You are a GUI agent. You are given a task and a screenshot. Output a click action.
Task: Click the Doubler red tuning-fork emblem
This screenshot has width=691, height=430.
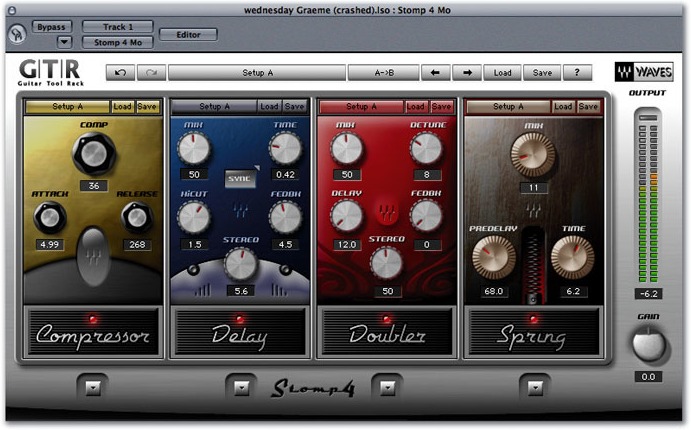[x=387, y=211]
